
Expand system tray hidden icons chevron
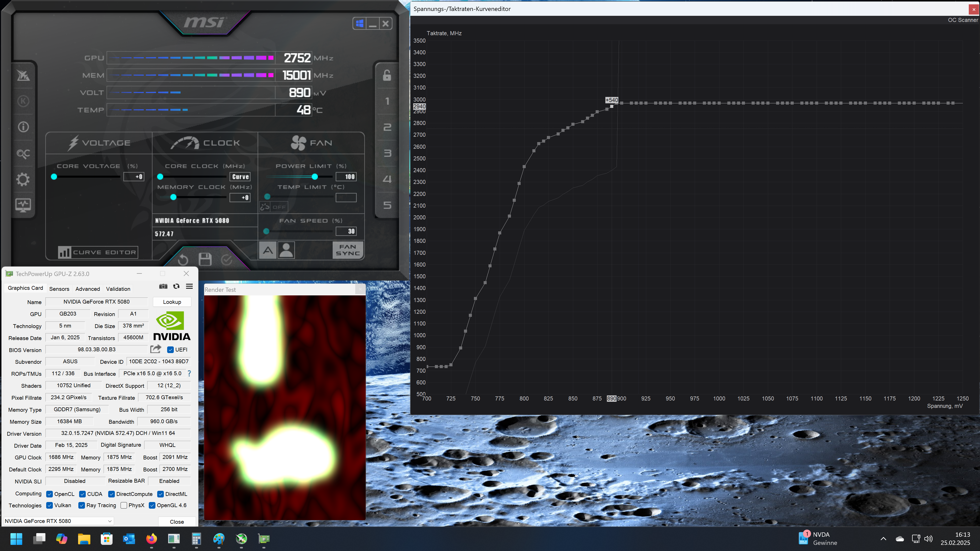tap(883, 539)
